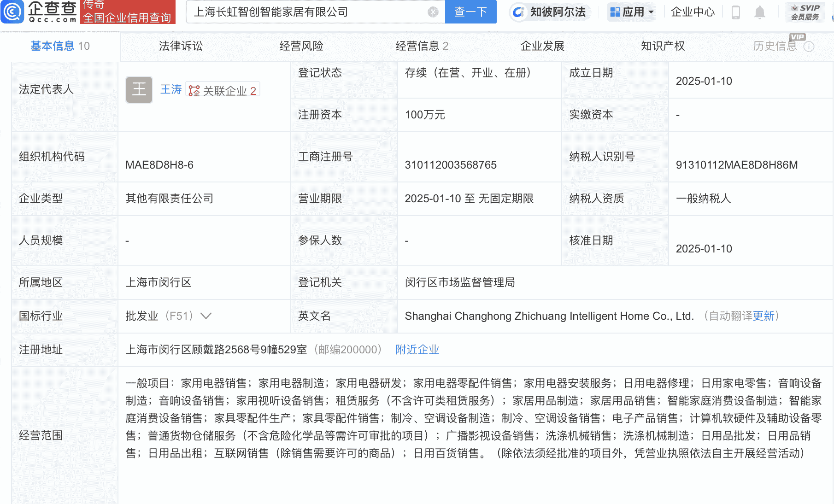Open legal representative 王涛 link

(x=171, y=89)
